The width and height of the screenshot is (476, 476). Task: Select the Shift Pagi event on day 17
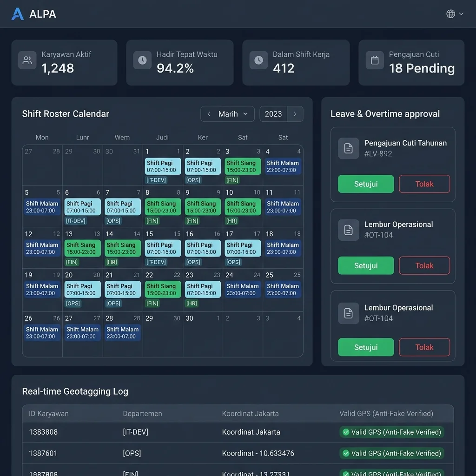tap(243, 248)
